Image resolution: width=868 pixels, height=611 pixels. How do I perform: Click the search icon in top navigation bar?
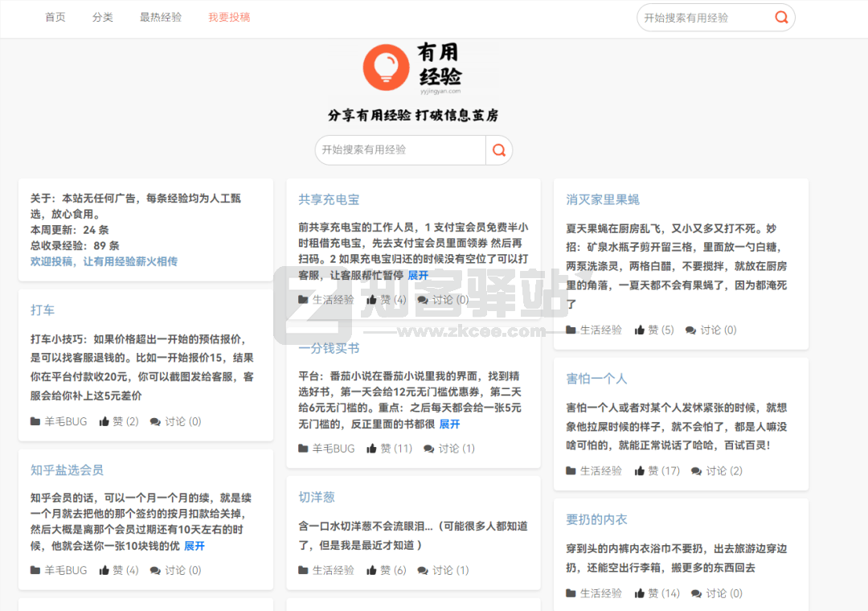point(780,18)
